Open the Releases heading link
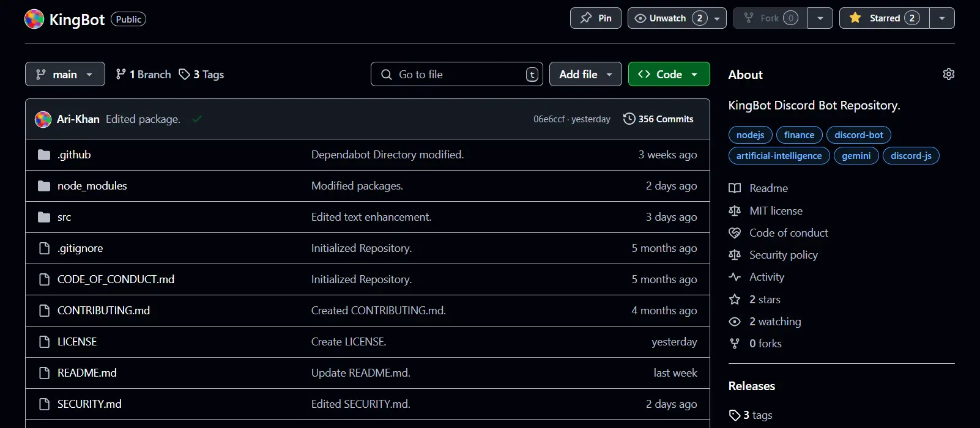Image resolution: width=980 pixels, height=428 pixels. [x=752, y=386]
